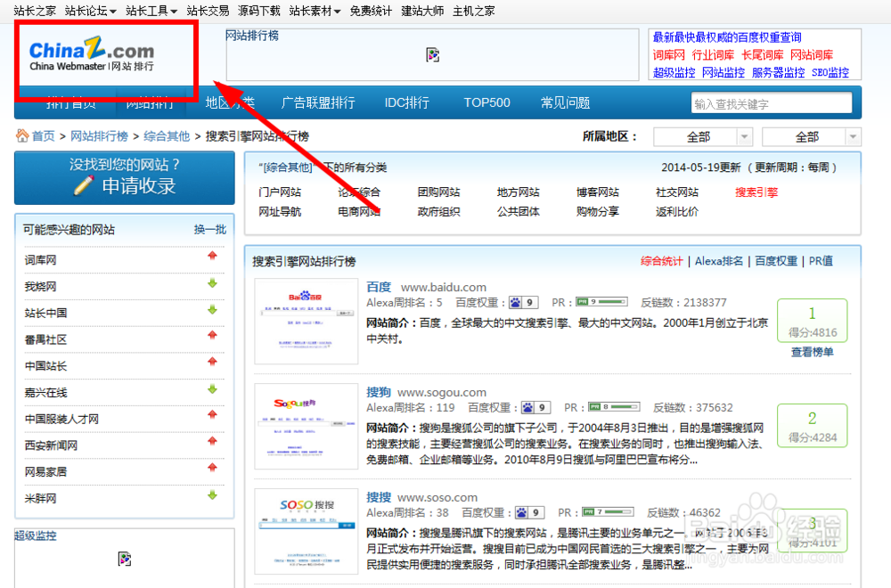Click 超级监控 link in sidebar
Viewport: 891px width, 588px height.
(36, 535)
